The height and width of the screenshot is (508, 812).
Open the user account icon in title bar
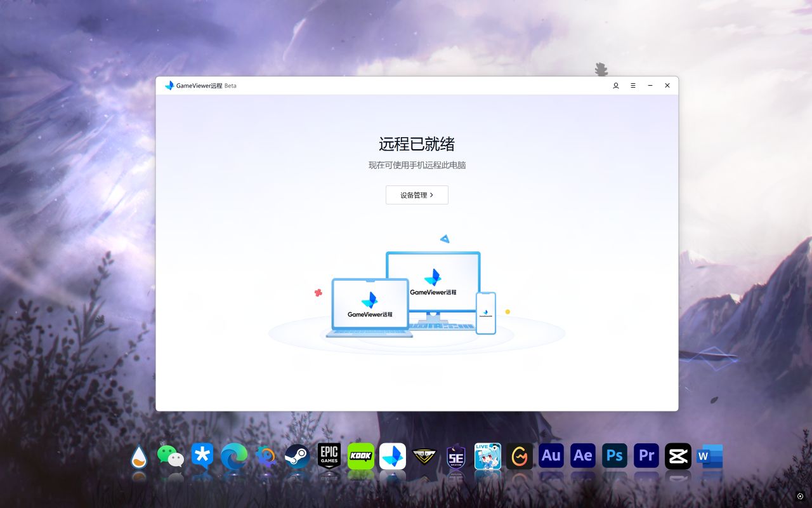click(x=615, y=86)
